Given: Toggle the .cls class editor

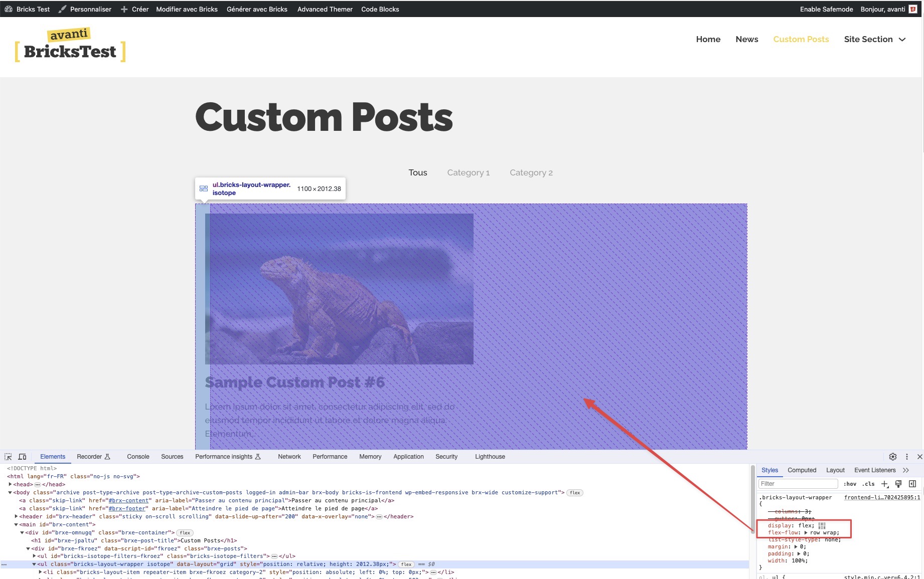Looking at the screenshot, I should pyautogui.click(x=868, y=484).
